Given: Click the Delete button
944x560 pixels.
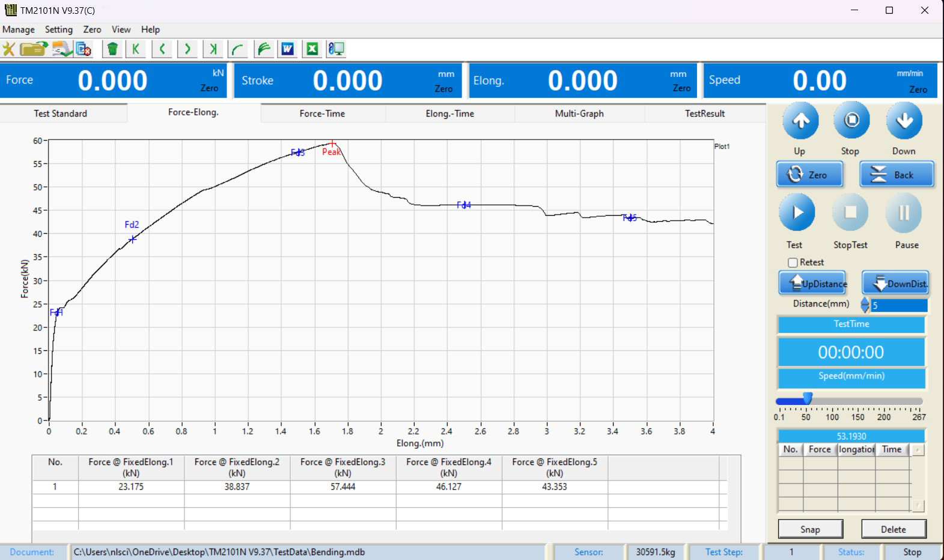Looking at the screenshot, I should (893, 529).
